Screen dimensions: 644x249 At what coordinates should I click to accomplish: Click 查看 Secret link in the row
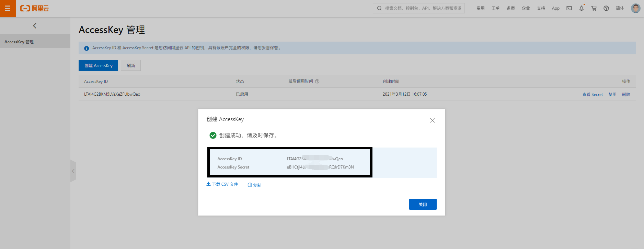[593, 94]
